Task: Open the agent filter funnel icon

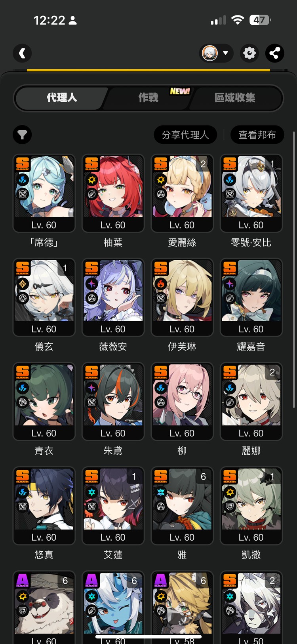Action: 22,135
